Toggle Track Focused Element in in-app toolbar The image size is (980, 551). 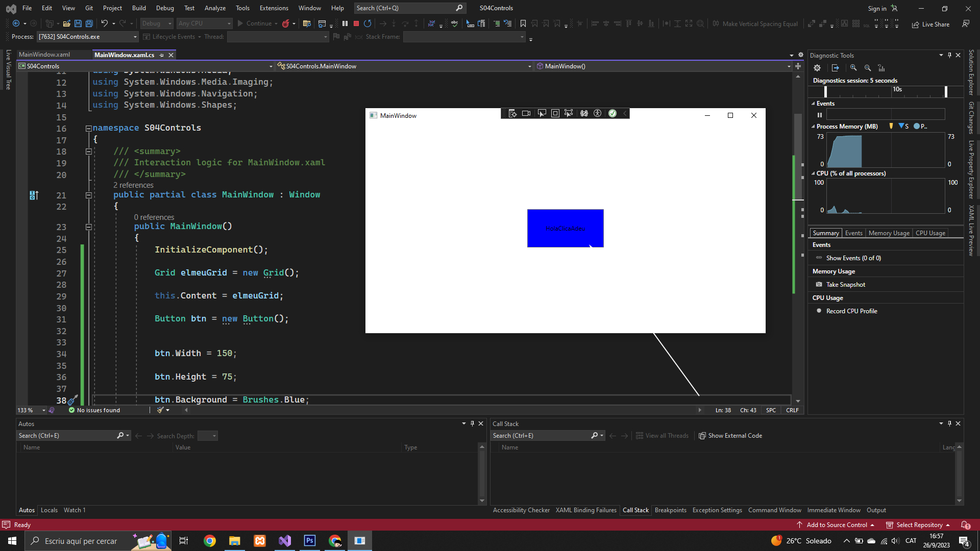[x=569, y=113]
